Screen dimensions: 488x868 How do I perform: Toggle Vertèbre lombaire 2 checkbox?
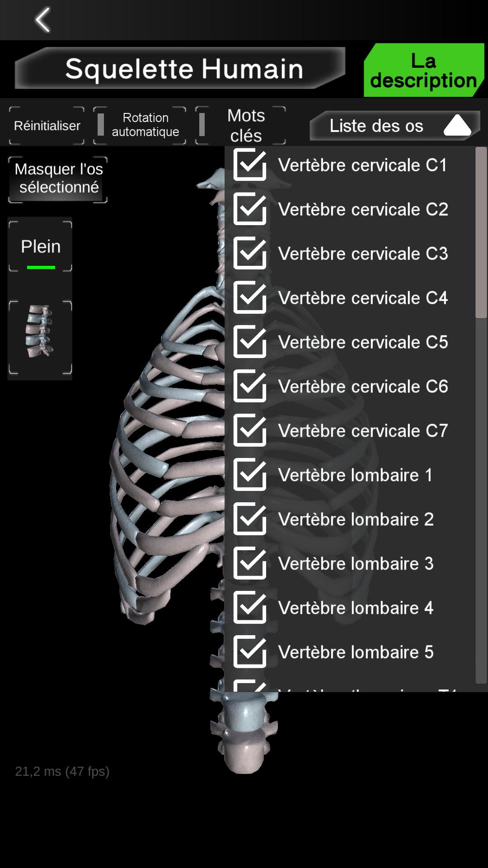coord(250,519)
